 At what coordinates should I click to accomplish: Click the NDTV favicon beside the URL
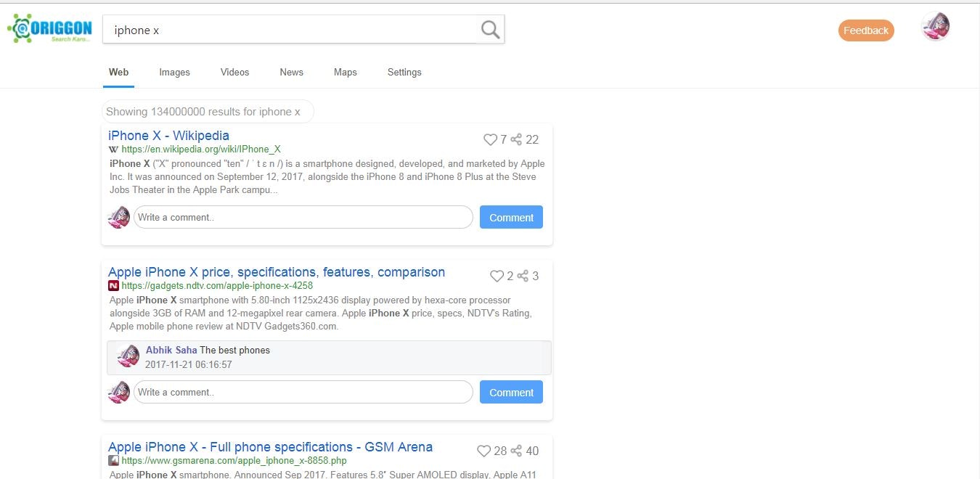tap(113, 286)
